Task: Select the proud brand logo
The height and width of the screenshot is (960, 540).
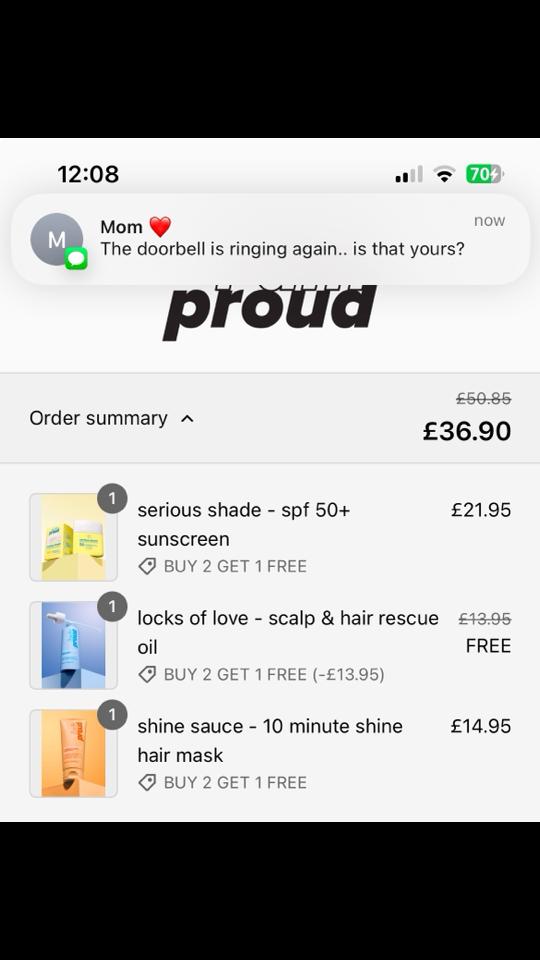Action: [270, 312]
